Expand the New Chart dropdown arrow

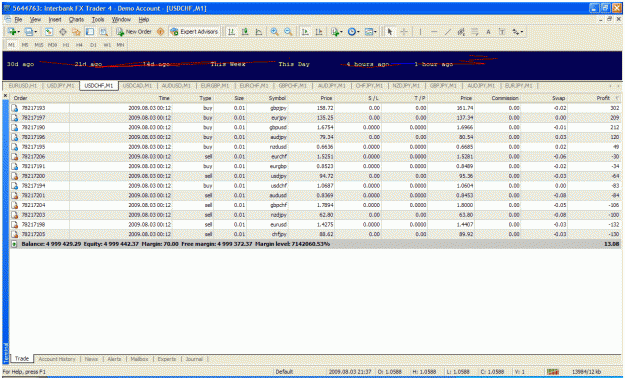(x=19, y=32)
